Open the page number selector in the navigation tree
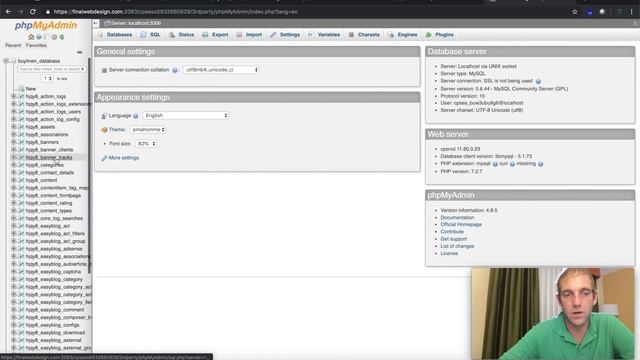 [x=47, y=78]
